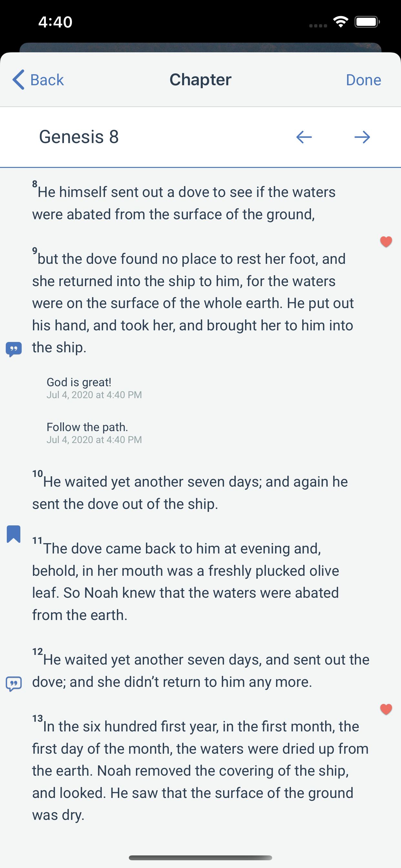
Task: Tap the back chevron icon
Action: (x=18, y=80)
